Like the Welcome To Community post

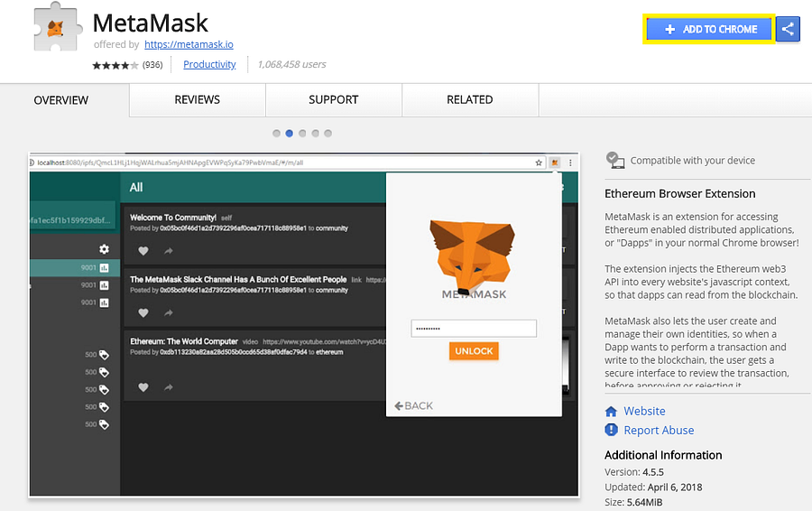[x=143, y=251]
